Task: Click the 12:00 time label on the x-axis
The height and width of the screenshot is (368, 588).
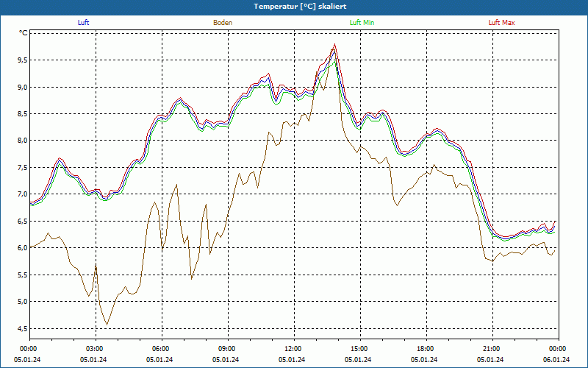Action: pyautogui.click(x=294, y=349)
